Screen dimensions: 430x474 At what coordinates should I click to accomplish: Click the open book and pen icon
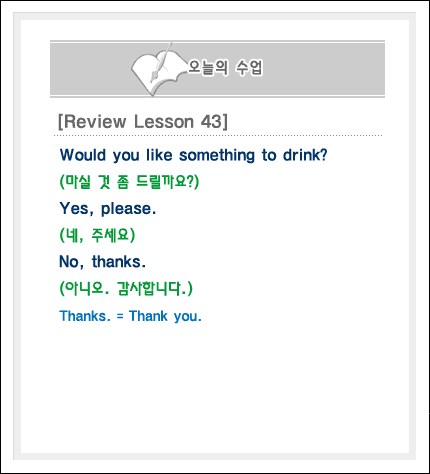click(x=158, y=69)
